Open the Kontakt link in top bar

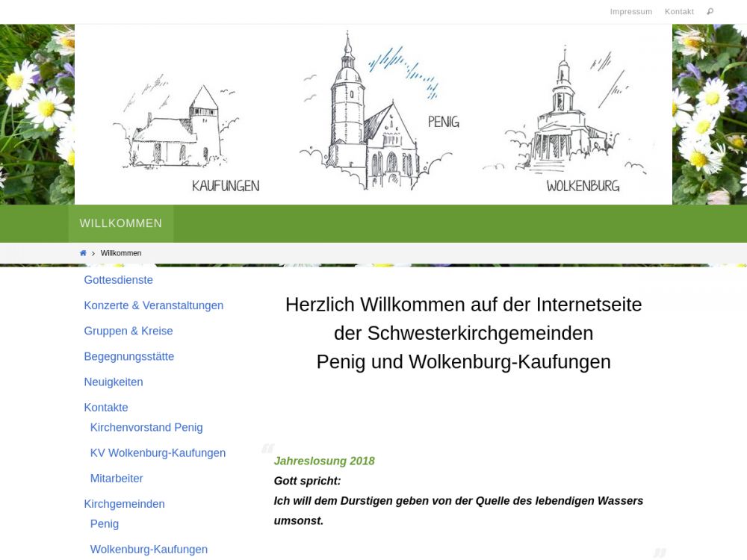point(679,11)
